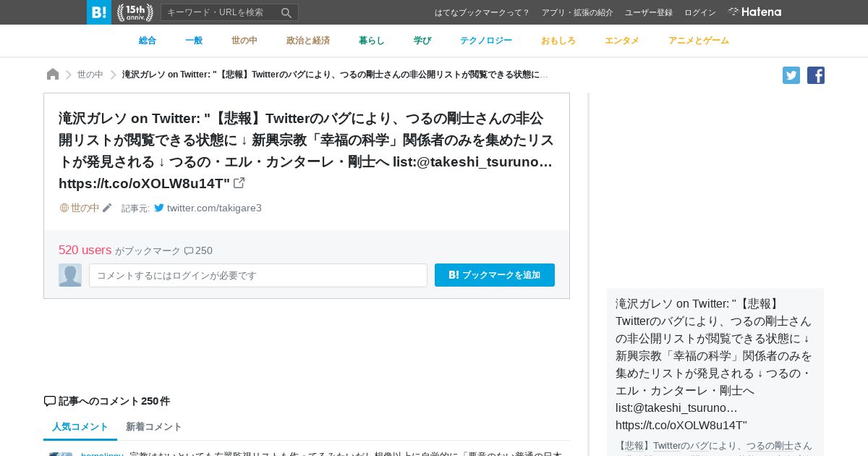Image resolution: width=868 pixels, height=456 pixels.
Task: Select the 総合 category tab
Action: (x=148, y=41)
